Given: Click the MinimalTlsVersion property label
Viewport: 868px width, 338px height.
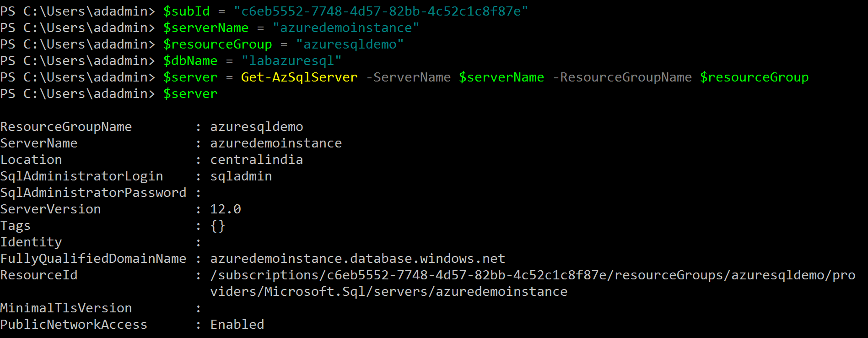Looking at the screenshot, I should (x=66, y=308).
